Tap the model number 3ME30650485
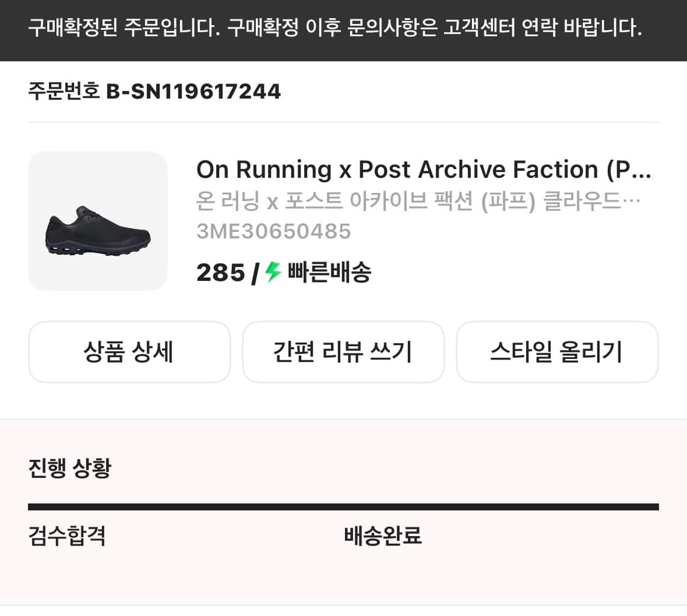The image size is (687, 616). click(x=273, y=231)
